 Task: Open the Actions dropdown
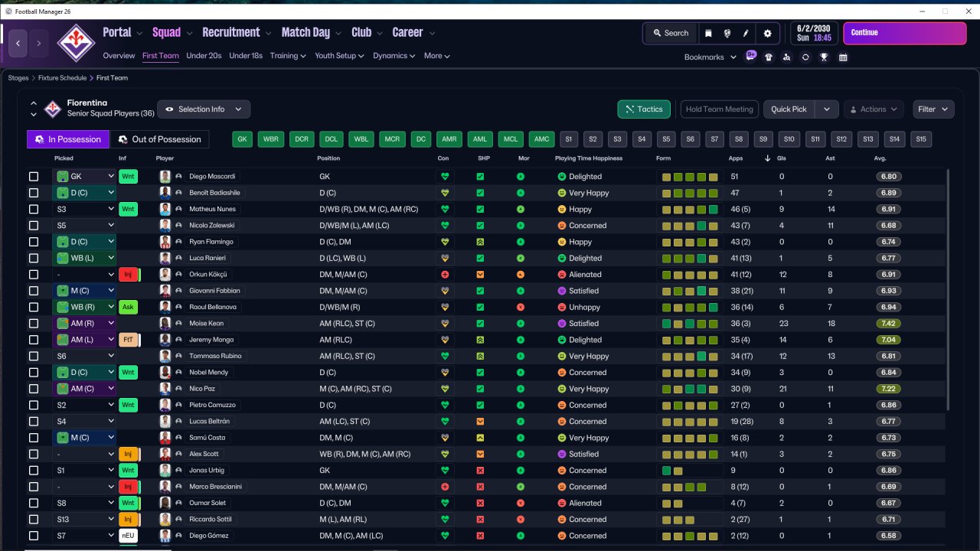click(874, 109)
